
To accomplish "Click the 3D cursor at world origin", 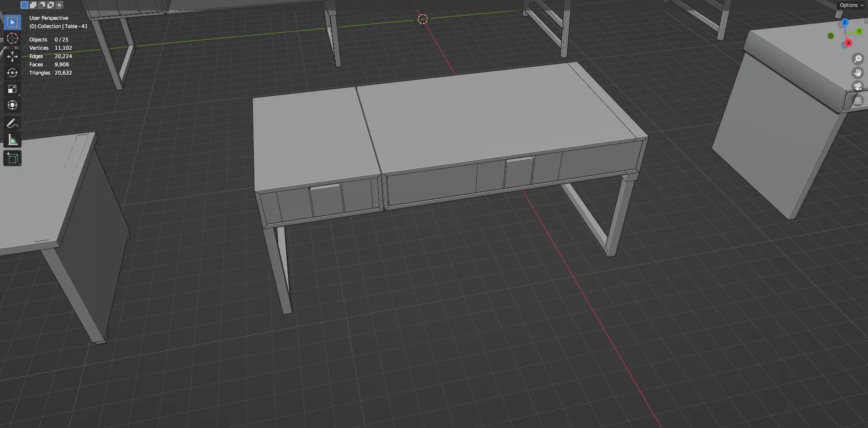I will point(423,19).
